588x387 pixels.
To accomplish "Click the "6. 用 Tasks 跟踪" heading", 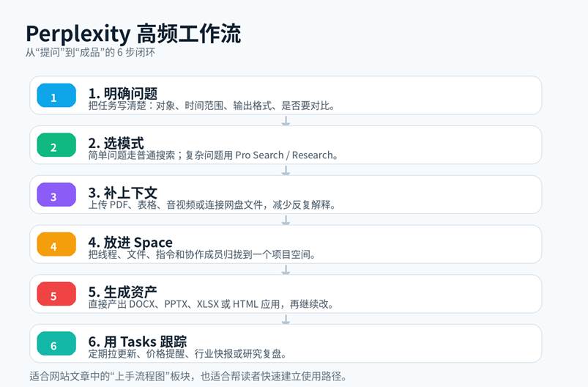I will coord(138,342).
